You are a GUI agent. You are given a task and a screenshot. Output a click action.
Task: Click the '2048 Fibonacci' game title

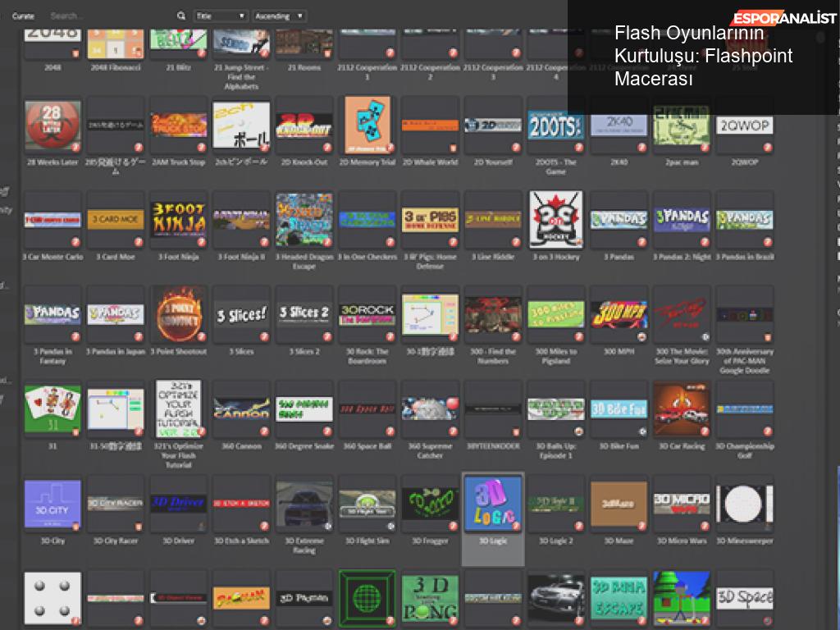pos(116,67)
